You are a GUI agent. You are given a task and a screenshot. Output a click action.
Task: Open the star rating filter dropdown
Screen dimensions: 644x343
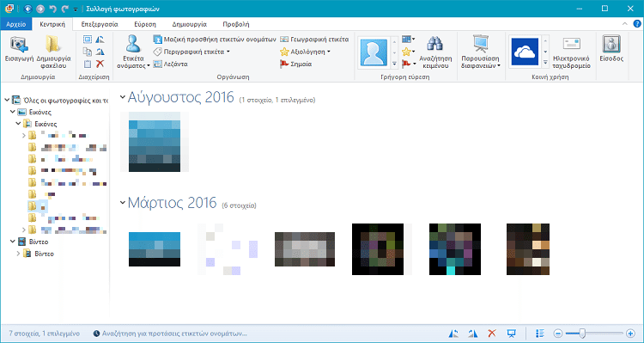click(x=409, y=52)
